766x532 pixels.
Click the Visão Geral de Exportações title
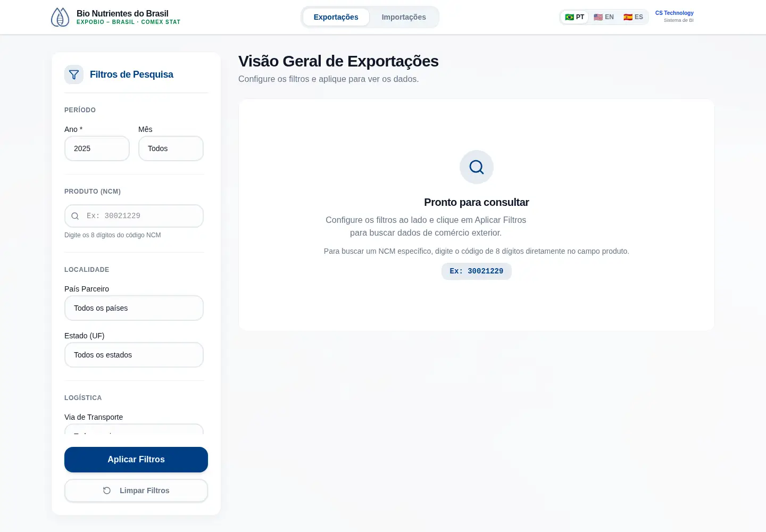338,61
